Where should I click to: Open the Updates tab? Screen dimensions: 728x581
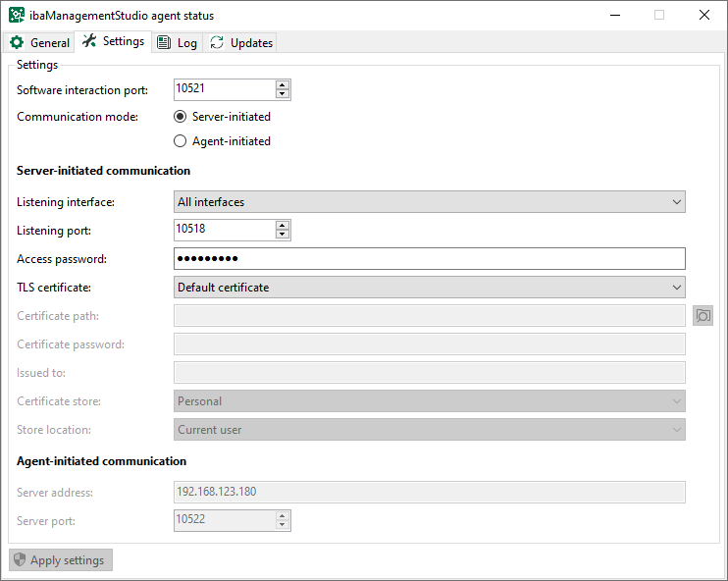click(241, 43)
